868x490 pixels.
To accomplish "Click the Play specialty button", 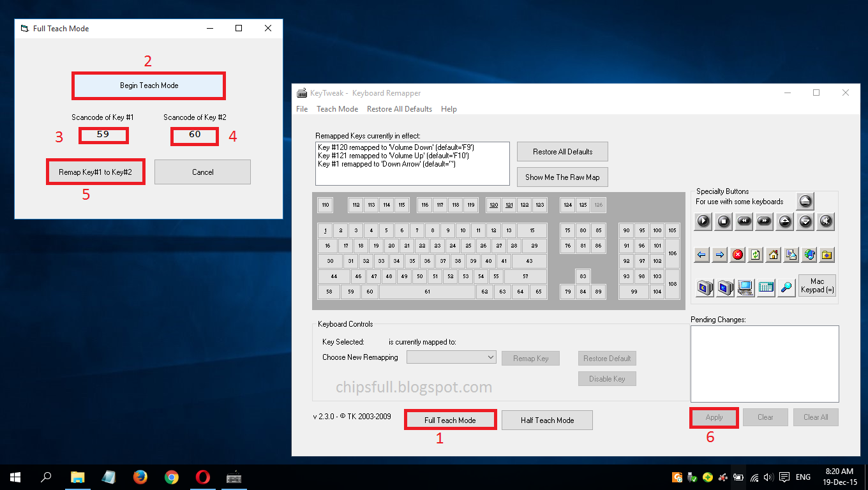I will [703, 221].
